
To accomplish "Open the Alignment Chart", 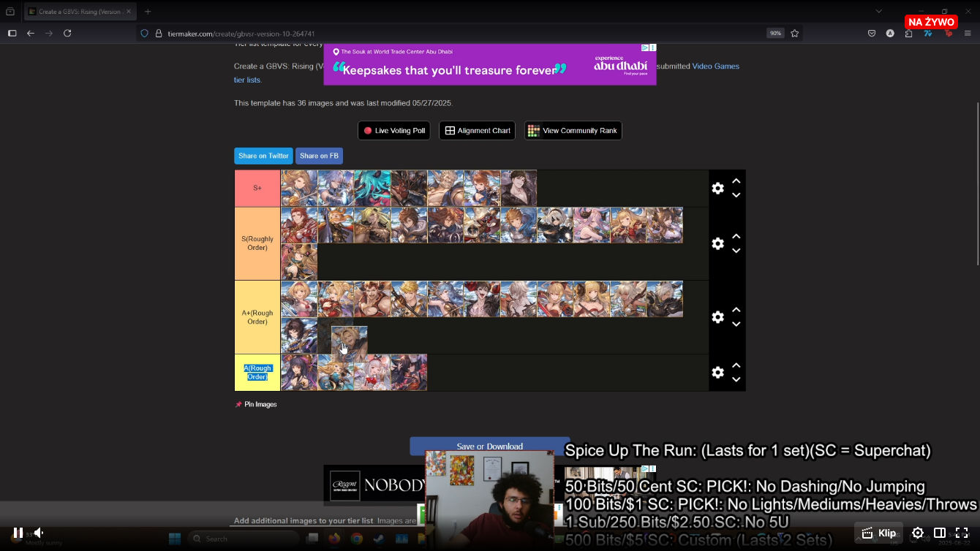I will 477,131.
